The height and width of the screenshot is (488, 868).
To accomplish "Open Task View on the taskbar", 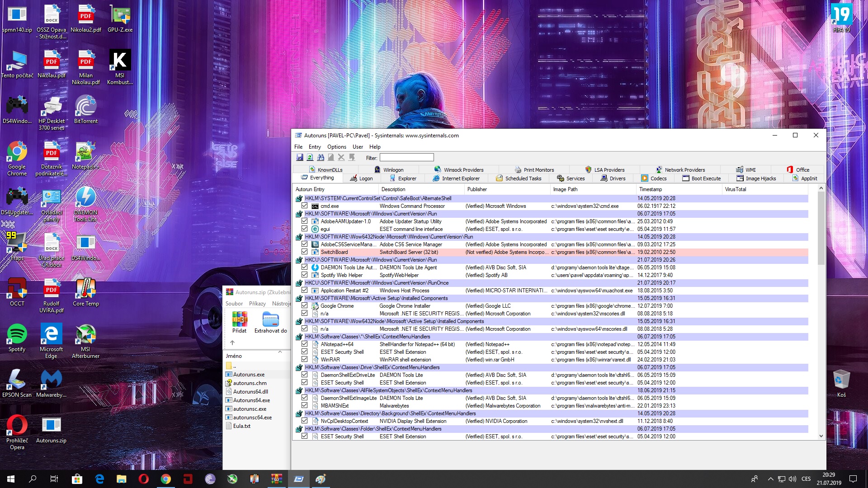I will pyautogui.click(x=54, y=479).
